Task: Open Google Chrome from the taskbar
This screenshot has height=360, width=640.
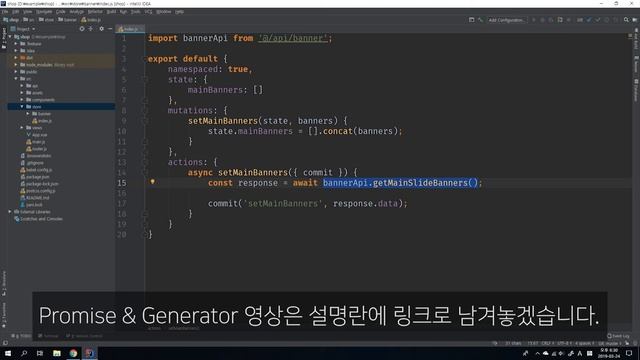Action: click(x=73, y=353)
